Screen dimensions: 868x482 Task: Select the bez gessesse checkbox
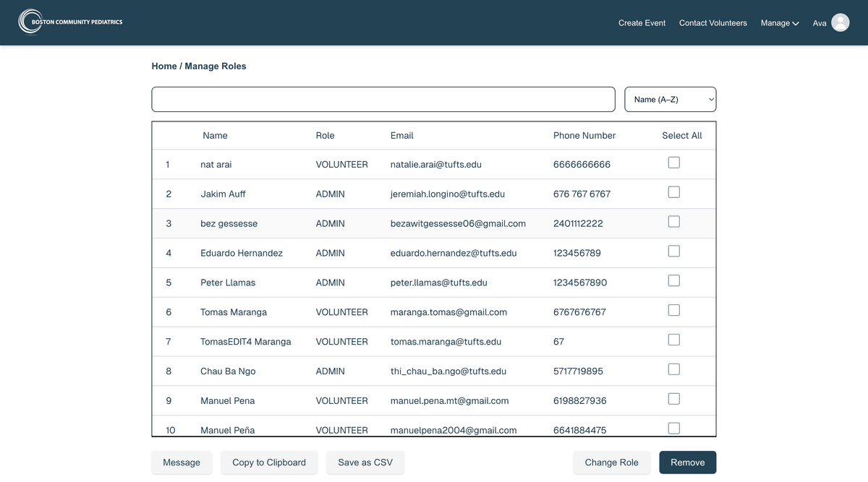[x=673, y=222]
